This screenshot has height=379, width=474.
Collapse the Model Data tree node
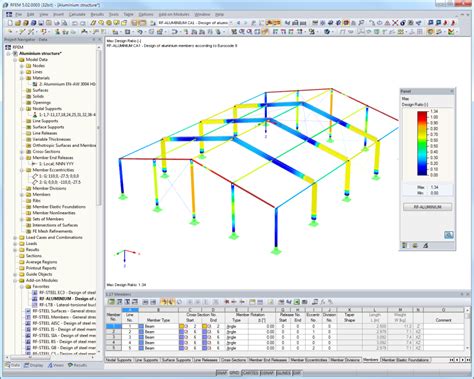15,60
